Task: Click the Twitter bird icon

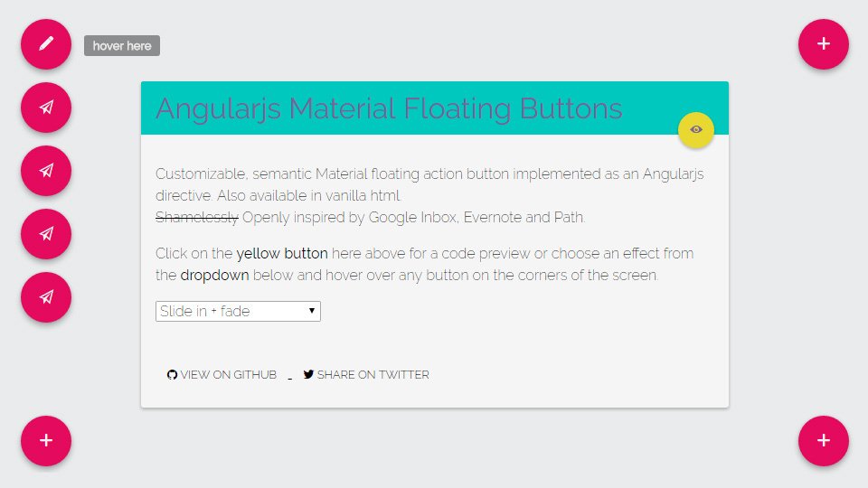Action: pos(308,374)
